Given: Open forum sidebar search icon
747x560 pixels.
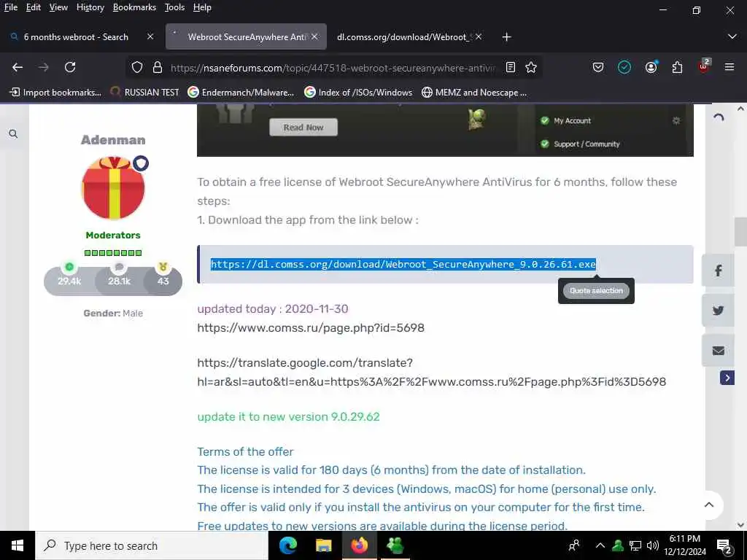Looking at the screenshot, I should [13, 134].
